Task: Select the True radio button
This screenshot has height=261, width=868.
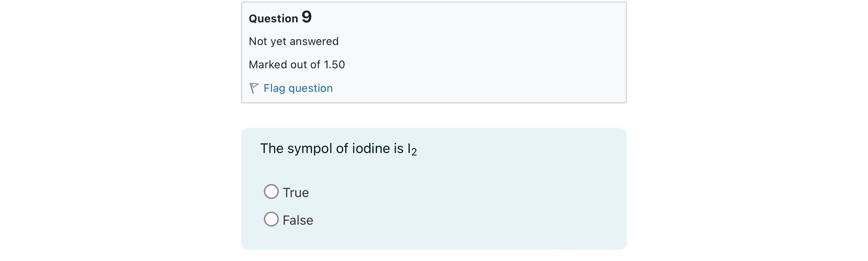Action: click(271, 191)
